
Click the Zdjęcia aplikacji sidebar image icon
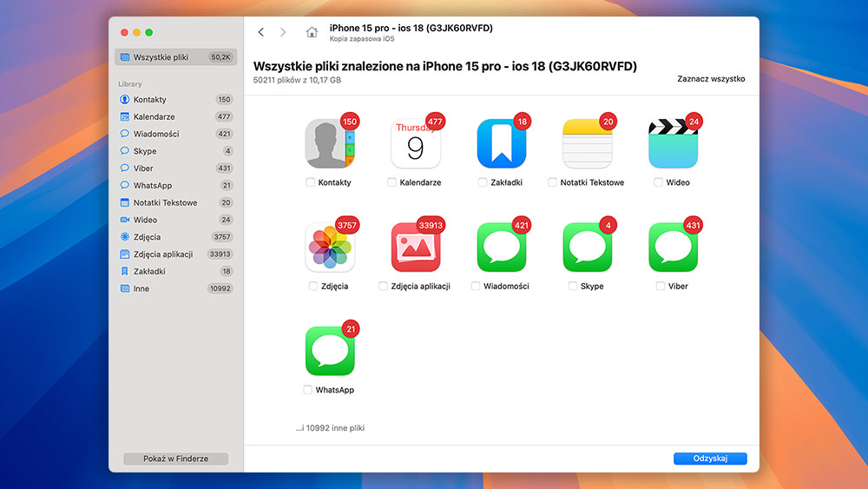point(124,254)
